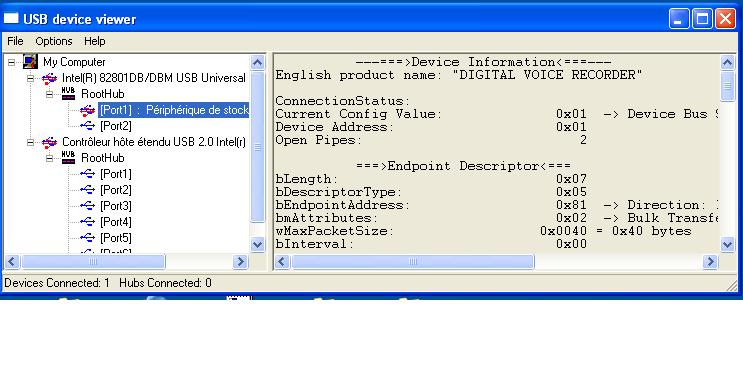
Task: Click the USB icon beside Port4
Action: click(87, 222)
